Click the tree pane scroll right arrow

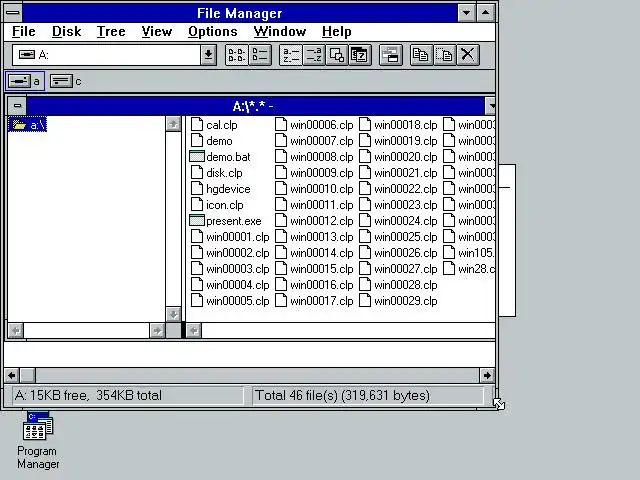coord(157,331)
